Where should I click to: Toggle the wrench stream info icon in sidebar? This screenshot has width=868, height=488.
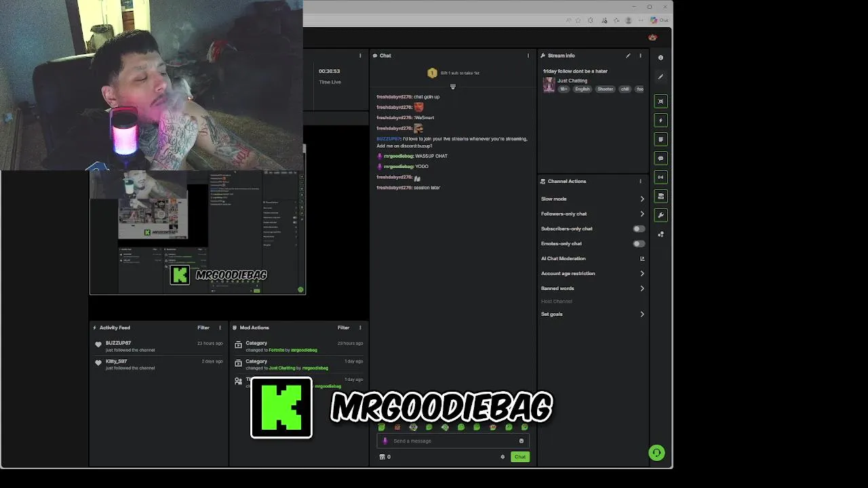coord(660,215)
